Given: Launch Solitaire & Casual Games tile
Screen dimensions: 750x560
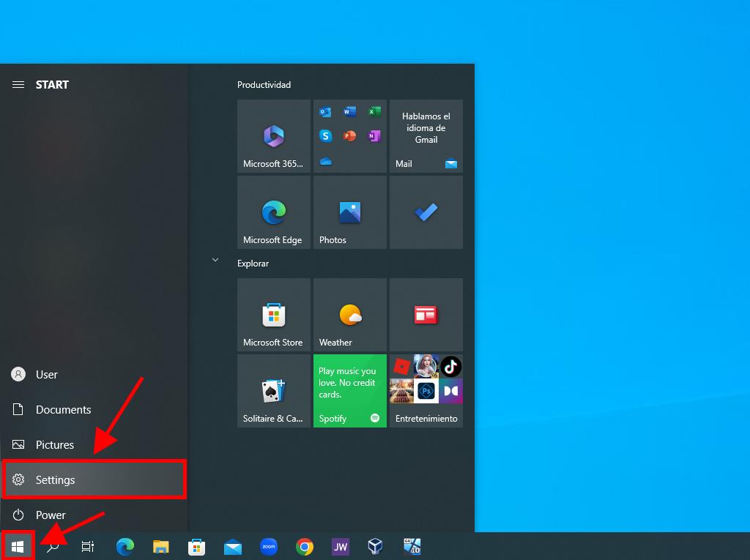Looking at the screenshot, I should [273, 391].
